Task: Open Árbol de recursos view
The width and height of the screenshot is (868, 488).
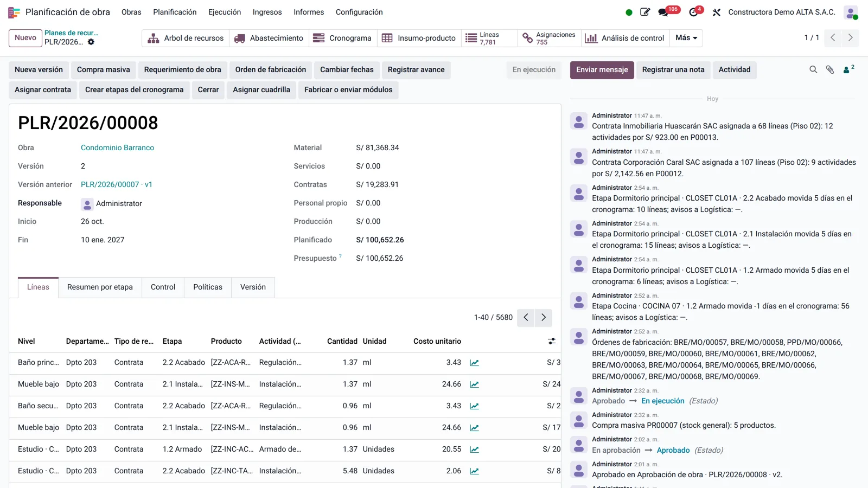Action: click(x=186, y=38)
